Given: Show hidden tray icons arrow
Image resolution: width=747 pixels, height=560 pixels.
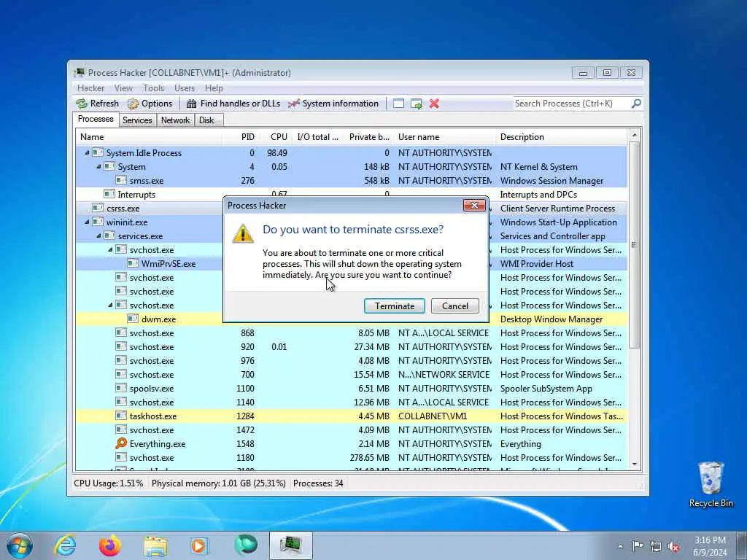Looking at the screenshot, I should click(620, 546).
